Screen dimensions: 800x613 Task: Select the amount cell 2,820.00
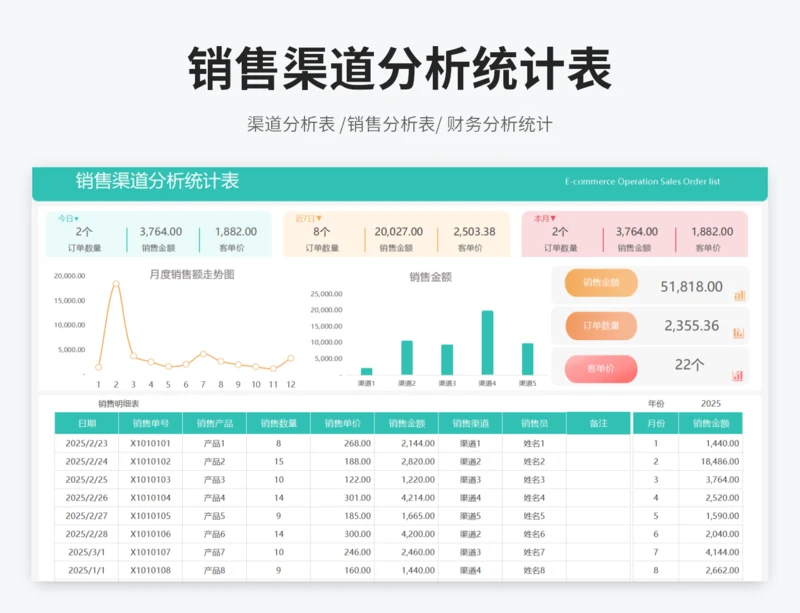pyautogui.click(x=407, y=461)
